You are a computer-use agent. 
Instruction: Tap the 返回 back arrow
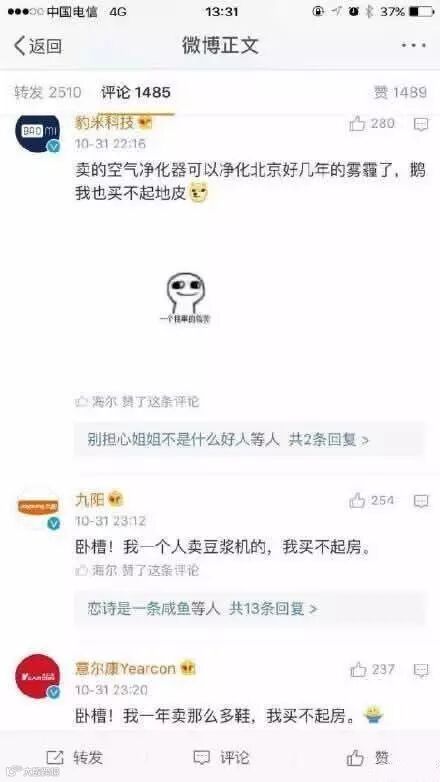[x=37, y=46]
